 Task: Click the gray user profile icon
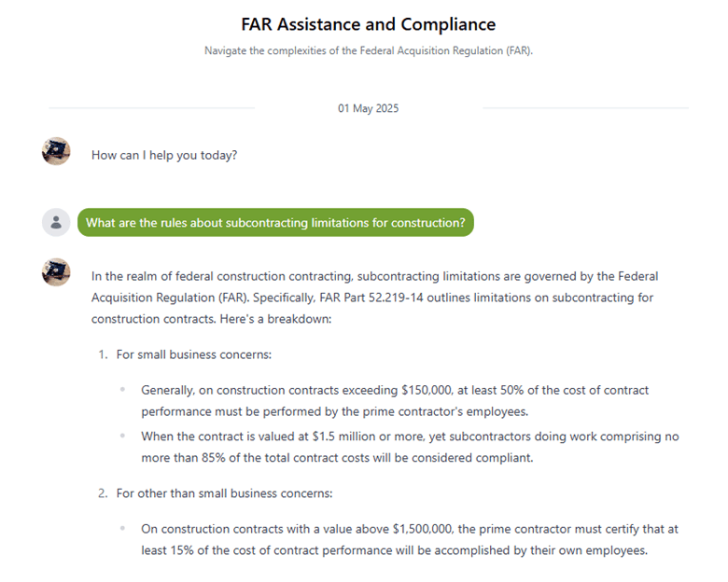tap(56, 223)
